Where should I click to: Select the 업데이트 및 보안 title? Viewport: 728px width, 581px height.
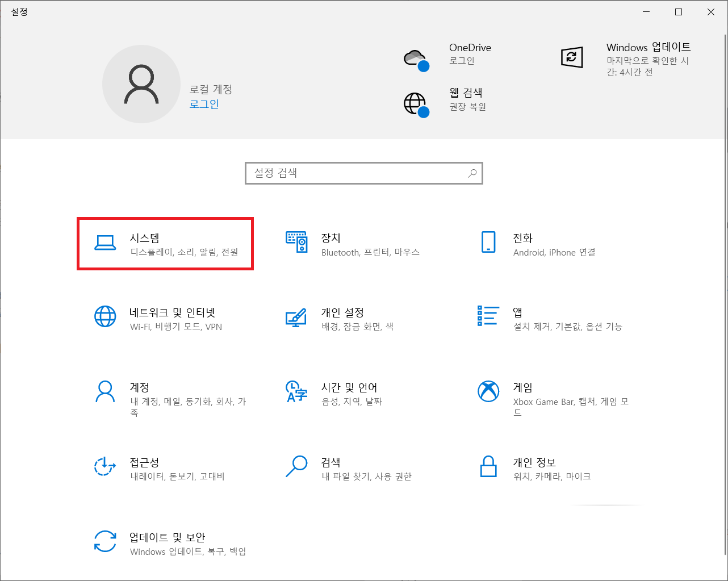(168, 537)
